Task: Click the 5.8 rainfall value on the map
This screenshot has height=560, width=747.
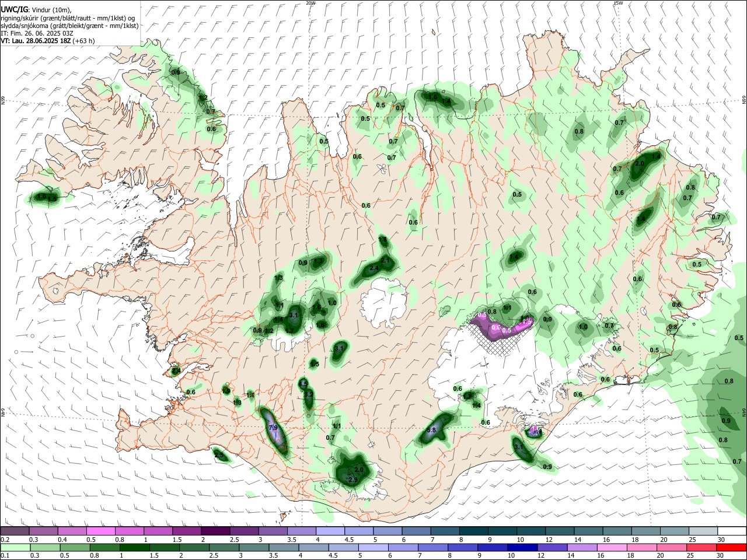Action: 432,430
